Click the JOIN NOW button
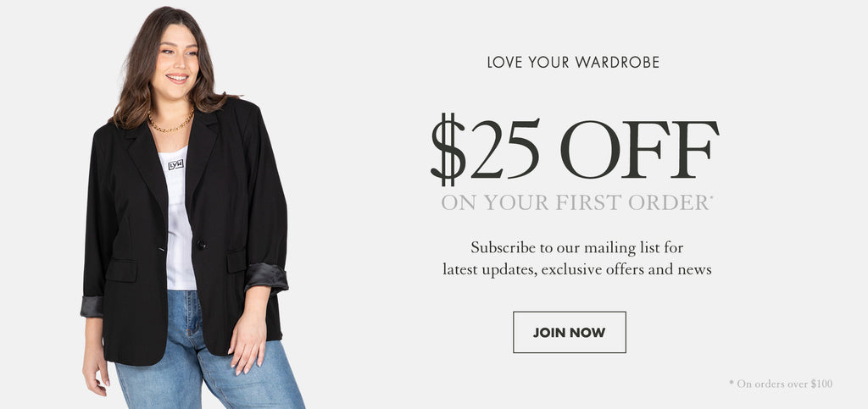Image resolution: width=868 pixels, height=409 pixels. 569,332
